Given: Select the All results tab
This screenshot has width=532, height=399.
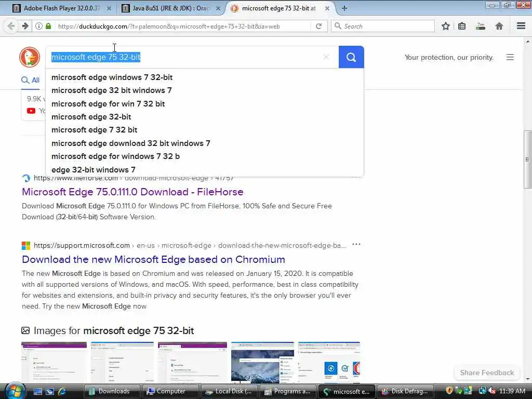Looking at the screenshot, I should (31, 81).
